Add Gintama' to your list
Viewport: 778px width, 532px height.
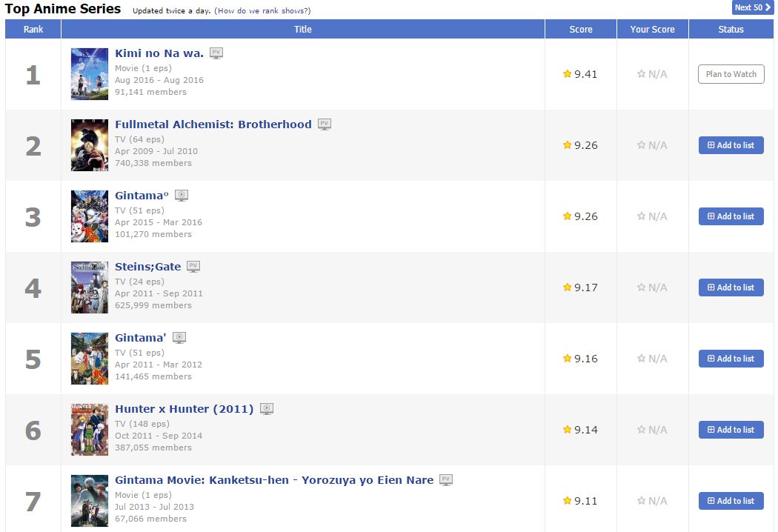coord(731,359)
